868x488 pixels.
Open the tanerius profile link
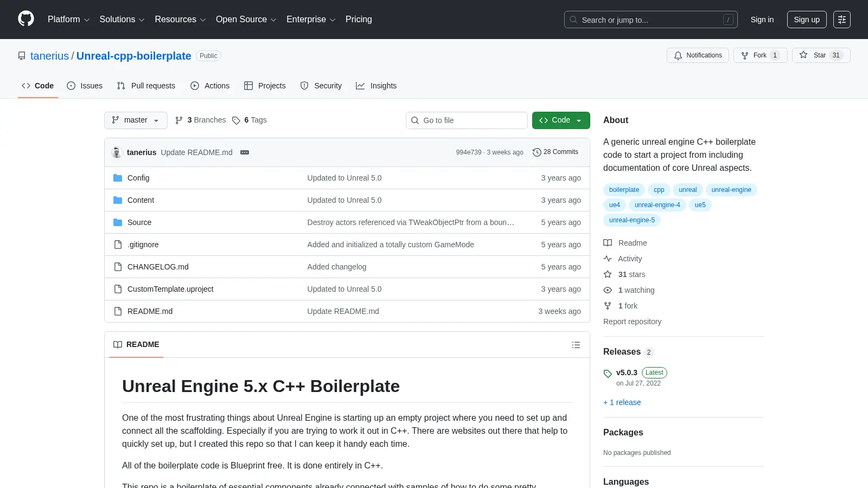pos(49,56)
